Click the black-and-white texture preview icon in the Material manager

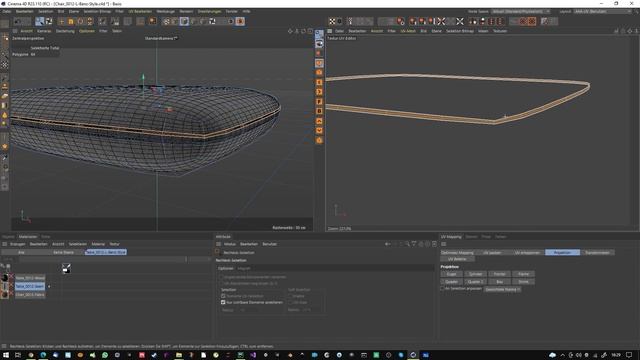[x=66, y=268]
